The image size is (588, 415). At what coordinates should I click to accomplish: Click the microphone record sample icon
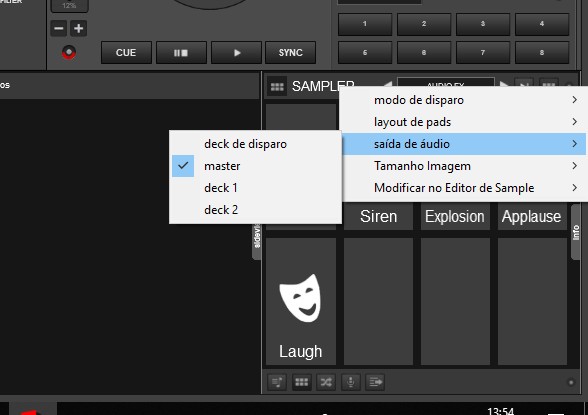(351, 382)
